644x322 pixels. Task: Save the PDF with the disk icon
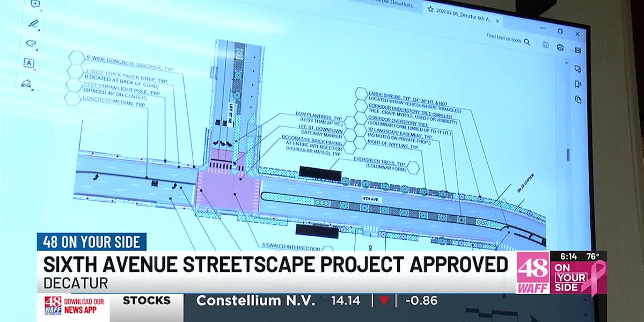545,45
